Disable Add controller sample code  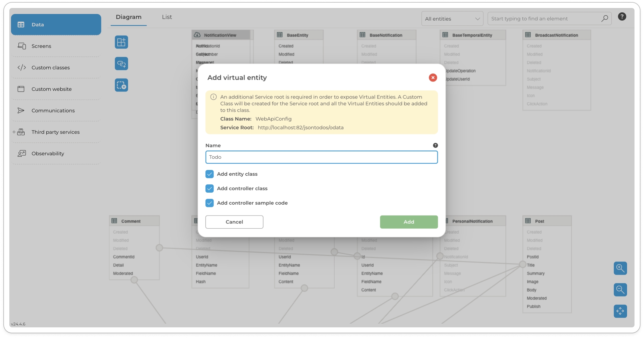pyautogui.click(x=210, y=203)
